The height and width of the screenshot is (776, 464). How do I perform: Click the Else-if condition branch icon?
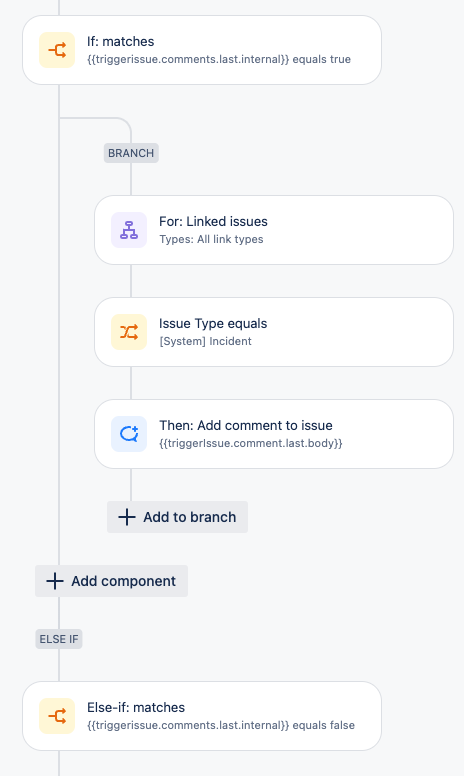pos(57,716)
